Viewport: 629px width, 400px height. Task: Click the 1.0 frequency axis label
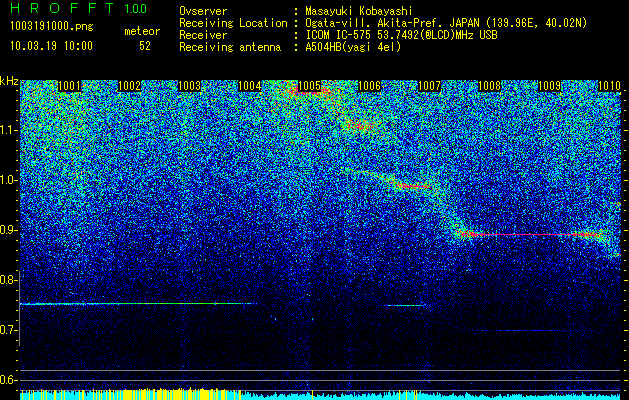8,180
